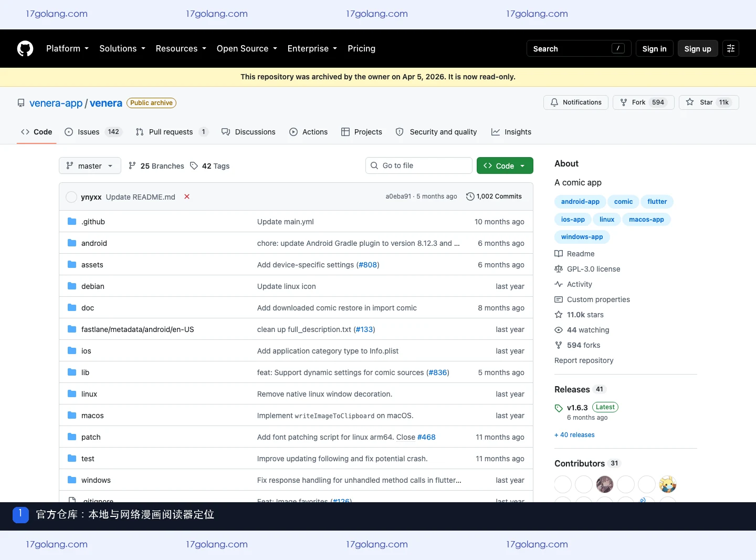Switch to the Pull requests tab

coord(172,132)
